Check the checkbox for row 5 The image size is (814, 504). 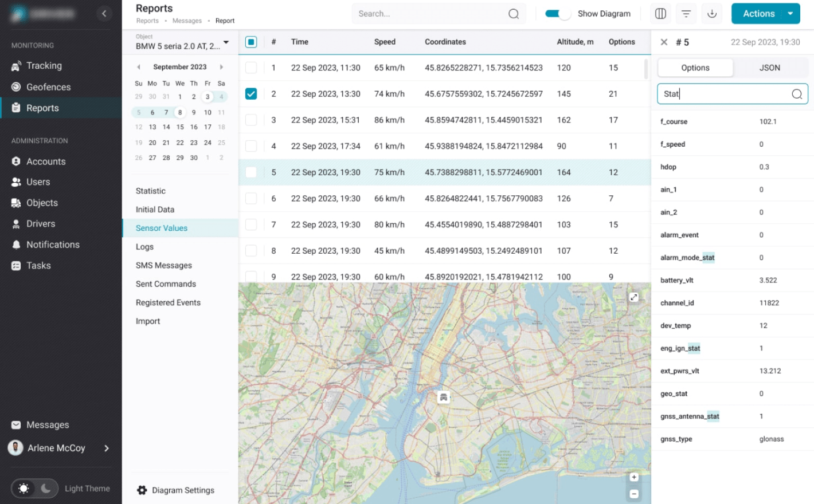pyautogui.click(x=251, y=172)
